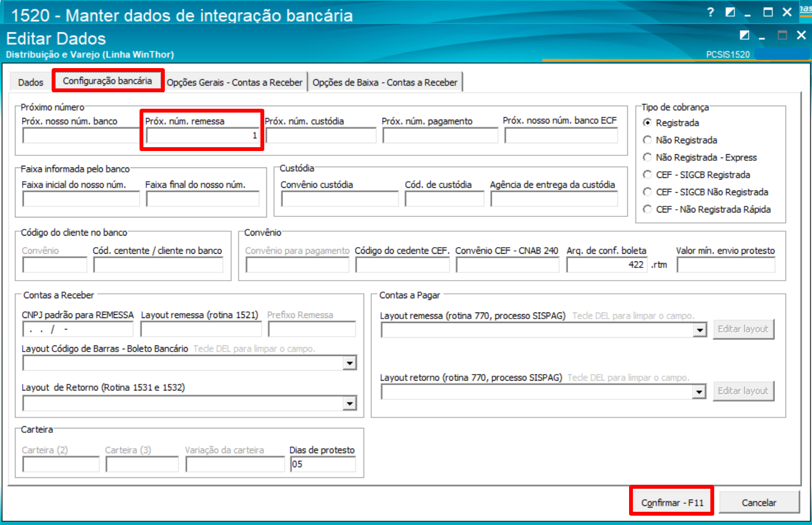Focus Próx. núm. pagamento field
Viewport: 812px width, 525px height.
[441, 136]
